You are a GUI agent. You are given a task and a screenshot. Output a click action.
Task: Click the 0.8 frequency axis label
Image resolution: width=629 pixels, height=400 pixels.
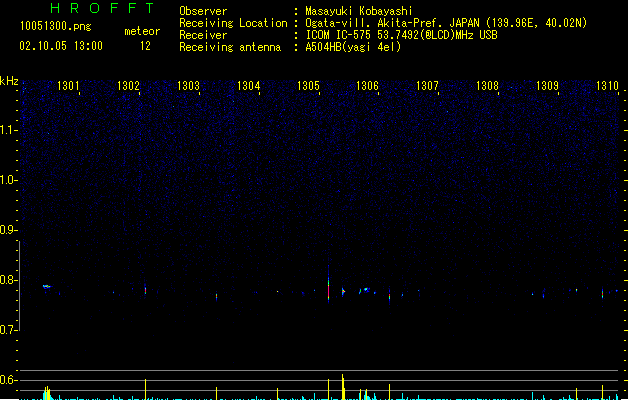tap(8, 280)
